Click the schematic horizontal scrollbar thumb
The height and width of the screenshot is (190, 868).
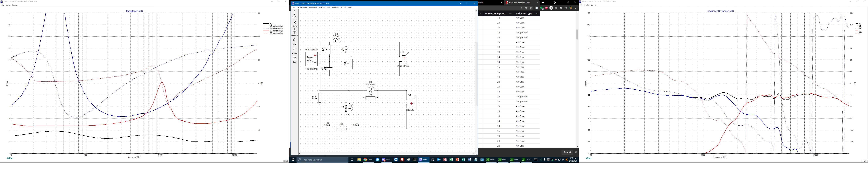tap(395, 153)
